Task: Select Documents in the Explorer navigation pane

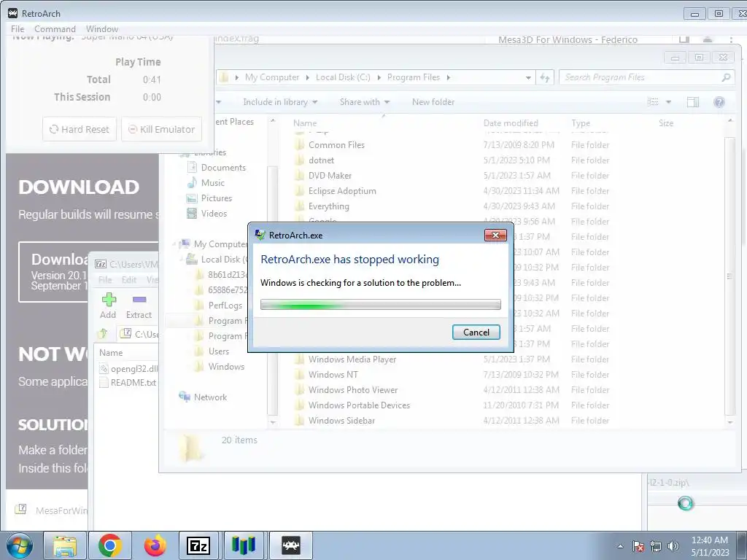Action: tap(217, 168)
